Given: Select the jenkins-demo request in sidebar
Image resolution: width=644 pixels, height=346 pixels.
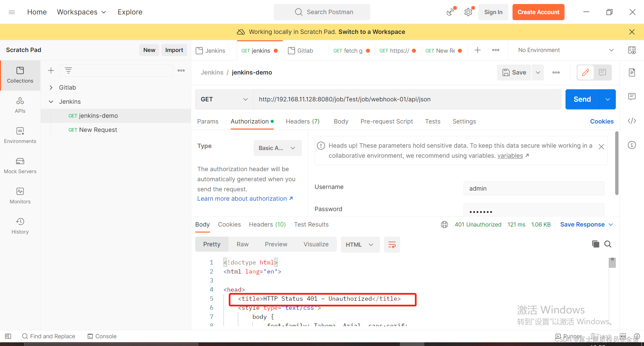Looking at the screenshot, I should pyautogui.click(x=116, y=116).
